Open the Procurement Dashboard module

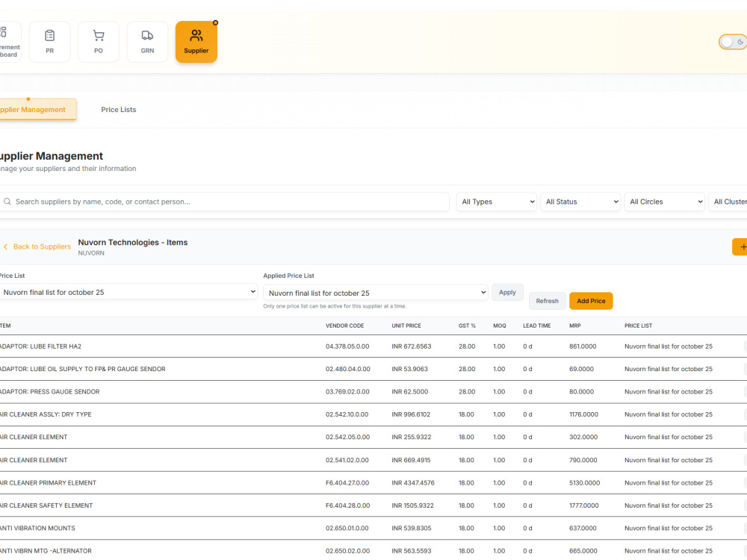click(x=10, y=41)
